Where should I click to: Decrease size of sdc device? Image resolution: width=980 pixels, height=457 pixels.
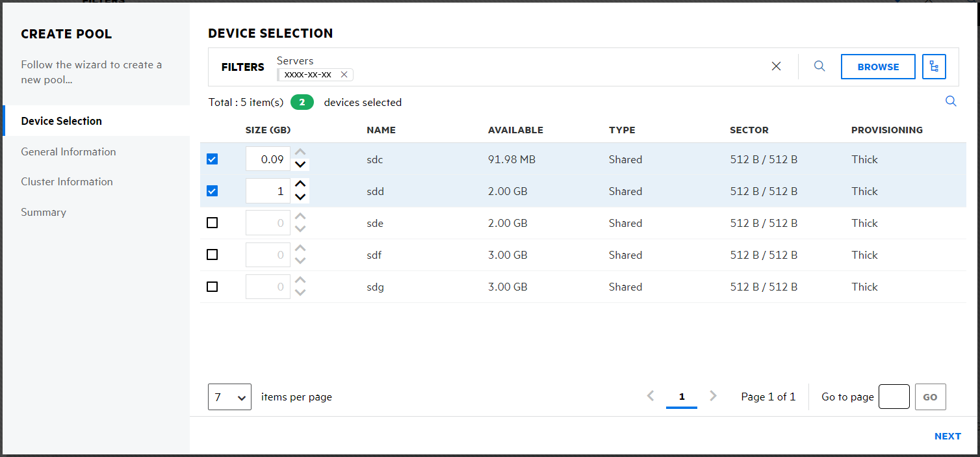300,165
